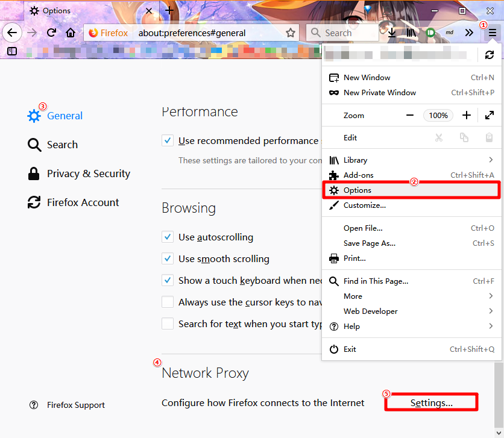Viewport: 504px width, 438px height.
Task: Open Privacy & Security preferences
Action: pyautogui.click(x=79, y=174)
